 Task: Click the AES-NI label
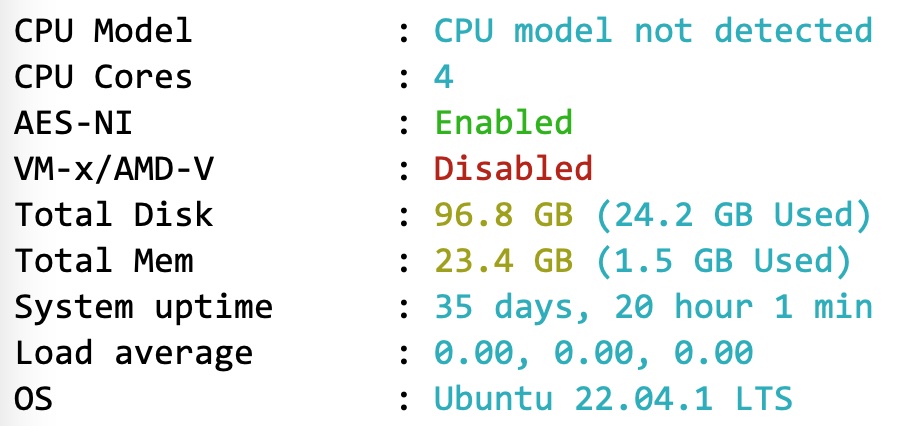(x=73, y=122)
